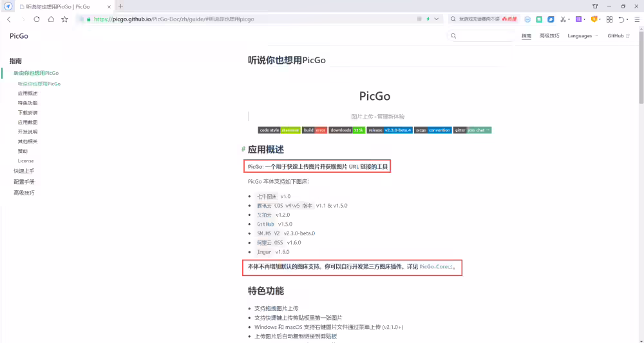
Task: Focus the PicGo docs search box
Action: (481, 35)
